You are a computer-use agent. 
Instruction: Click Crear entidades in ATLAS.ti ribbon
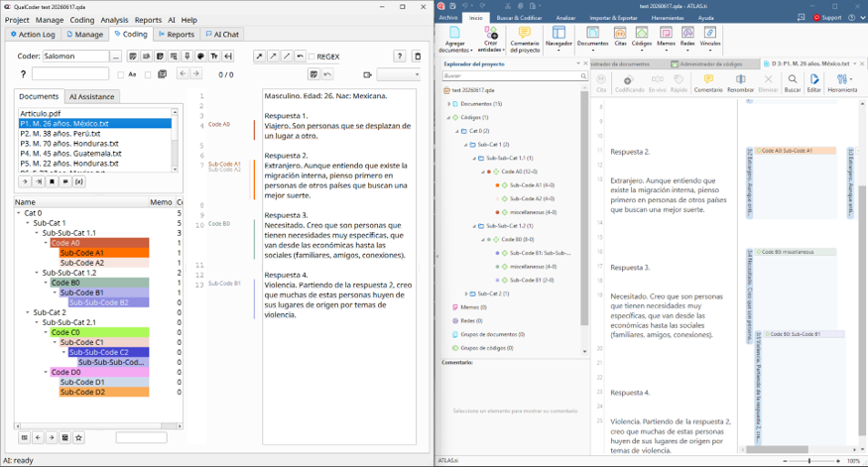490,40
